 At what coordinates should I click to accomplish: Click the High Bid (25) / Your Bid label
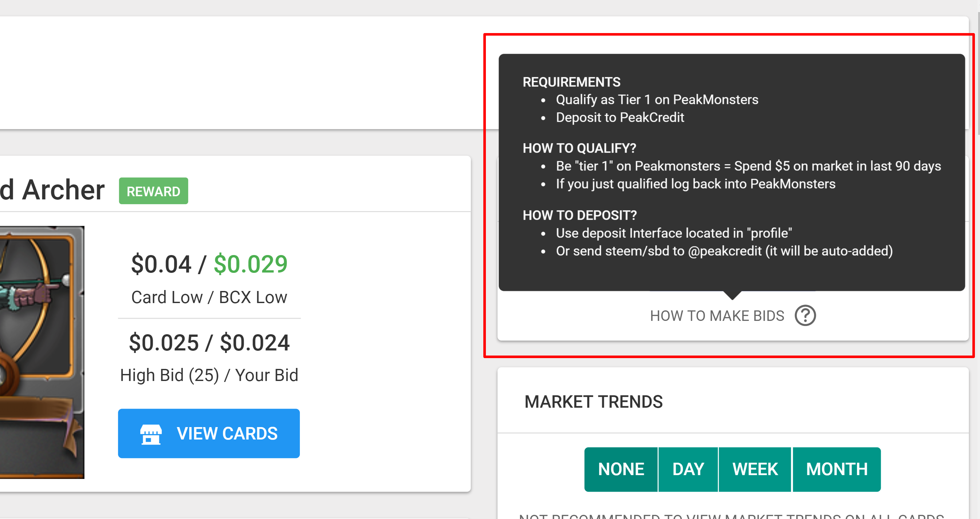[x=209, y=375]
